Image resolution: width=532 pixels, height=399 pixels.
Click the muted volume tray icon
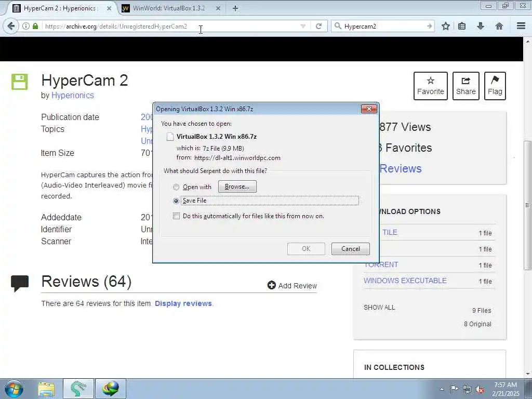pyautogui.click(x=480, y=390)
